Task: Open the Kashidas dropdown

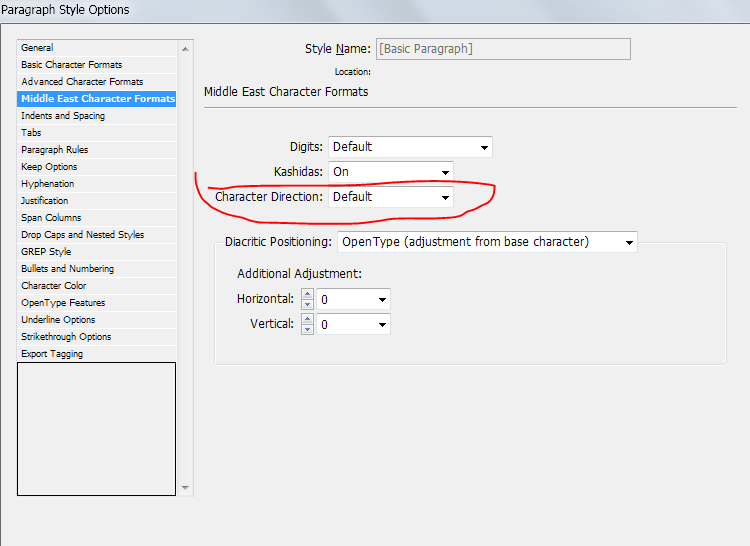Action: coord(391,172)
